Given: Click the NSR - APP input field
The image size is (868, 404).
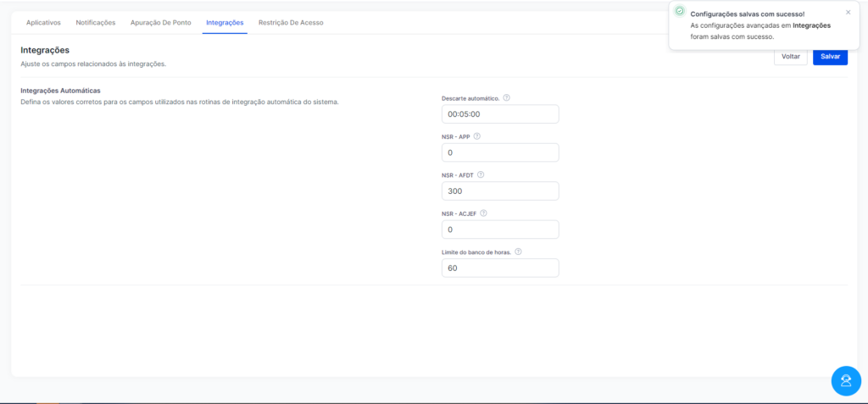Looking at the screenshot, I should [500, 152].
